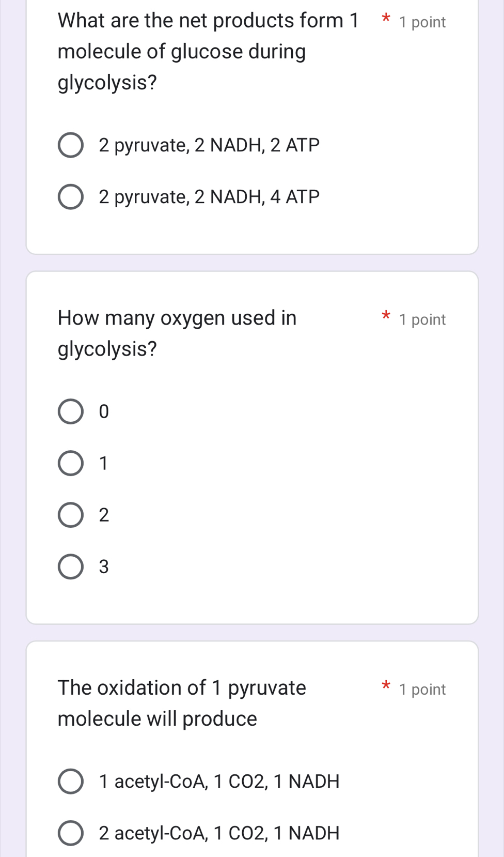
Task: Click '1 point' label on net products question
Action: tap(422, 22)
